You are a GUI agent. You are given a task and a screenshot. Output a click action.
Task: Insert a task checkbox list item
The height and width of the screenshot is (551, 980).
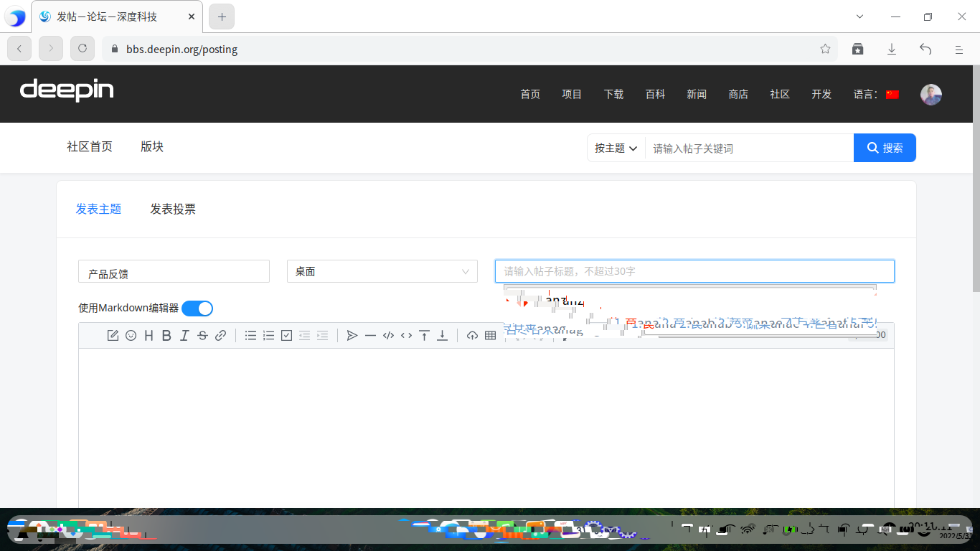coord(286,335)
